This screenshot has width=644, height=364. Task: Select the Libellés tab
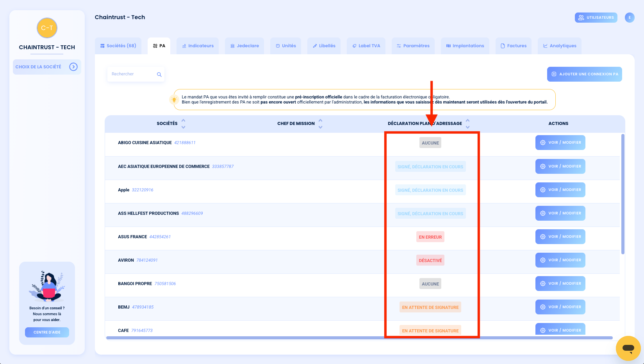coord(324,46)
